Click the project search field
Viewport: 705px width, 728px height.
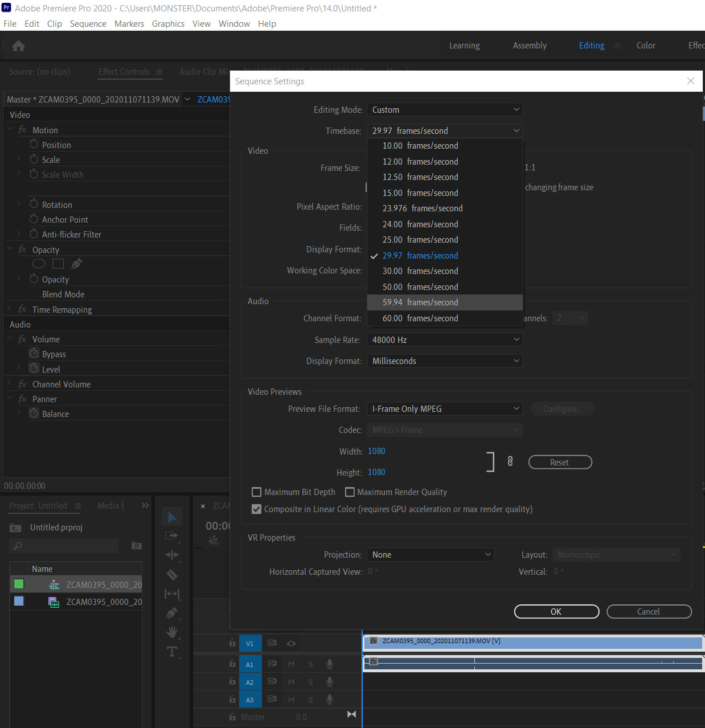click(64, 546)
